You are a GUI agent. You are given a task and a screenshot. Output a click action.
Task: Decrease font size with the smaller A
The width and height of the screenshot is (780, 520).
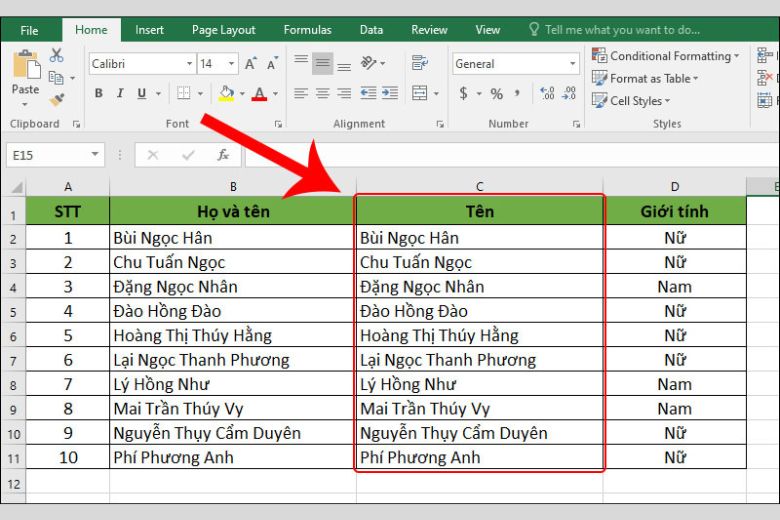[272, 64]
